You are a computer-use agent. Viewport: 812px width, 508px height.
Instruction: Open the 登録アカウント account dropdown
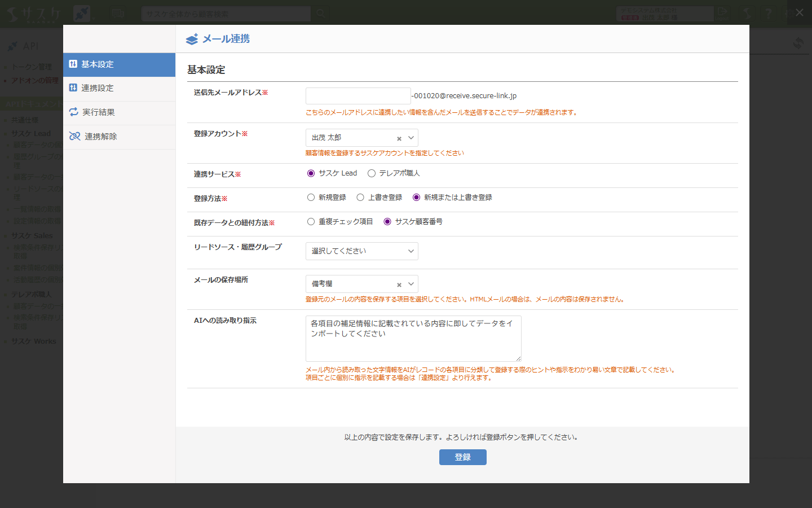[361, 137]
